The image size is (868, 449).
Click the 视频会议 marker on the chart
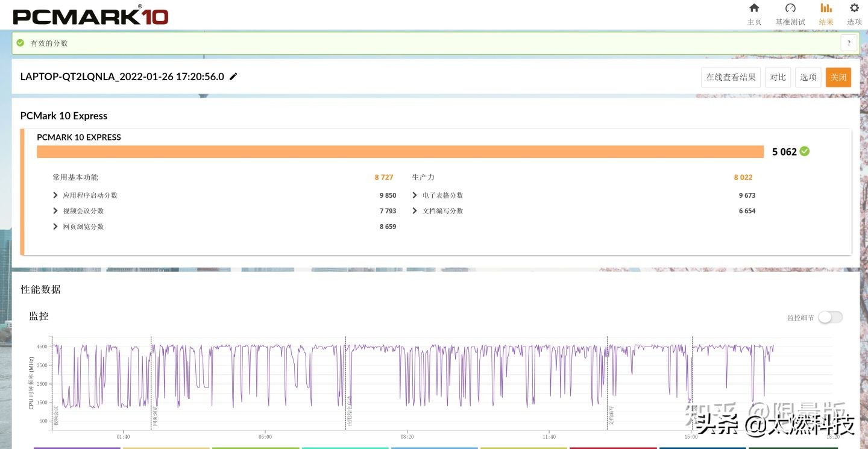[x=56, y=416]
